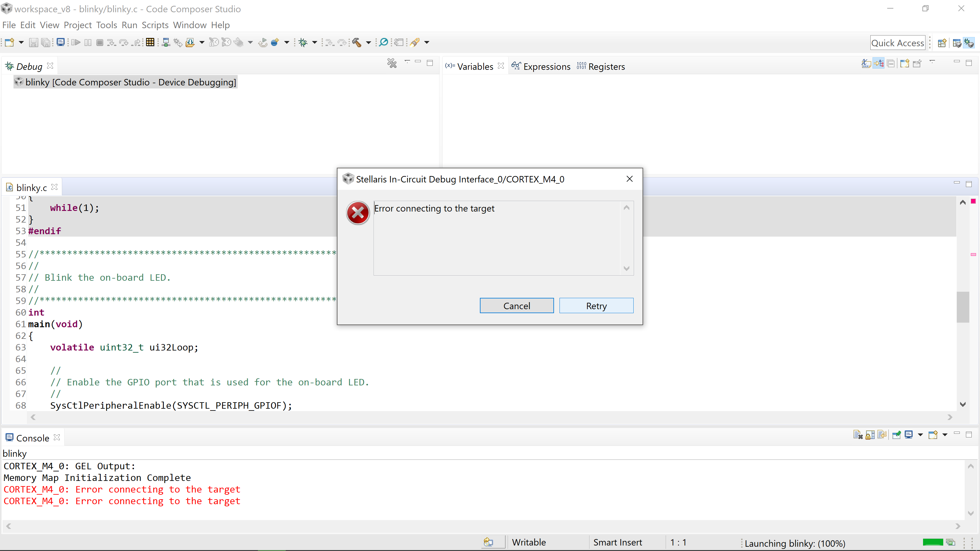Viewport: 980px width, 551px height.
Task: Open dropdown next to restart arrow icons
Action: coord(287,42)
